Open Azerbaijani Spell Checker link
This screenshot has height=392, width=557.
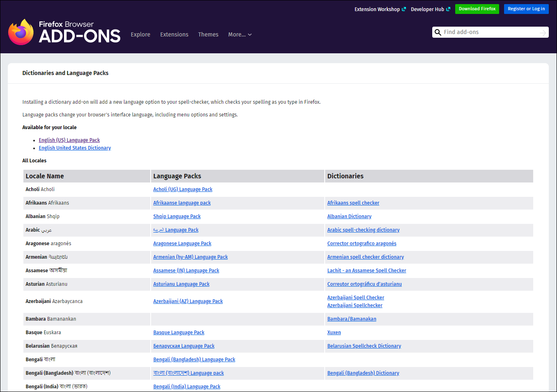click(x=355, y=298)
